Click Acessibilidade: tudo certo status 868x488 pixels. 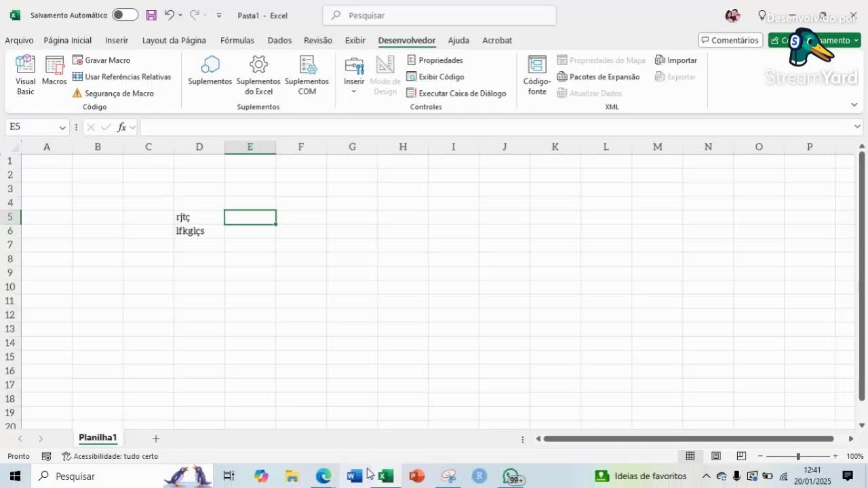[110, 456]
